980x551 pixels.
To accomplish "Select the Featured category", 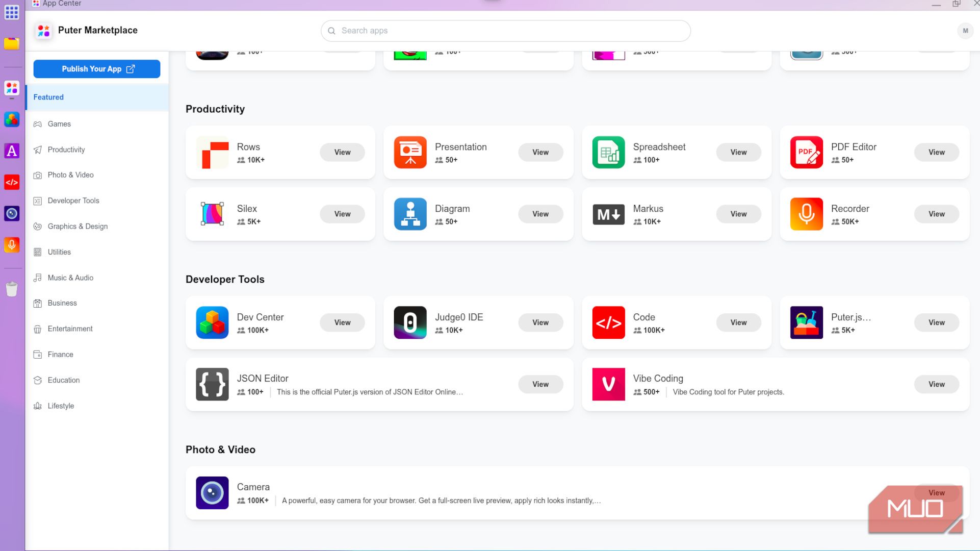I will (x=97, y=97).
